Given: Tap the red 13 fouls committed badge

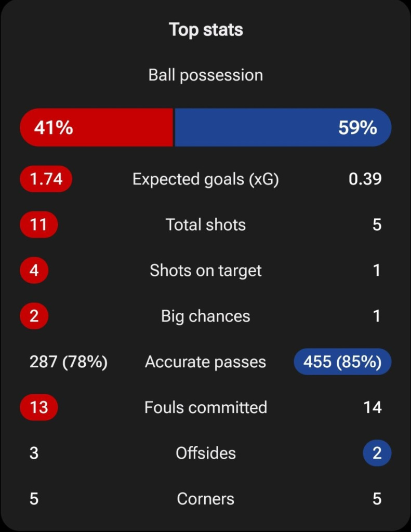Looking at the screenshot, I should tap(39, 407).
